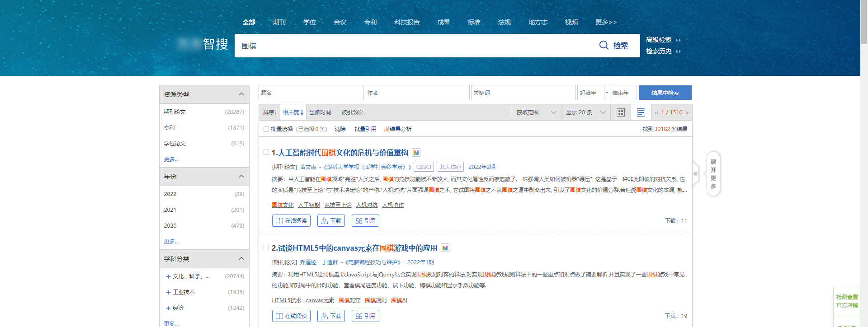Select the 会议 search tab
868x327 pixels.
[x=340, y=22]
